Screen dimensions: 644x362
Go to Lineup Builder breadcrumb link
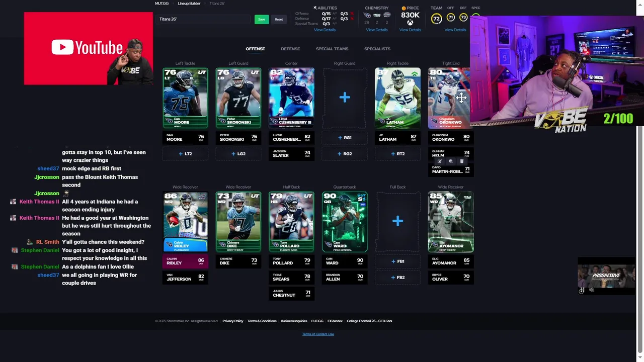[x=189, y=4]
